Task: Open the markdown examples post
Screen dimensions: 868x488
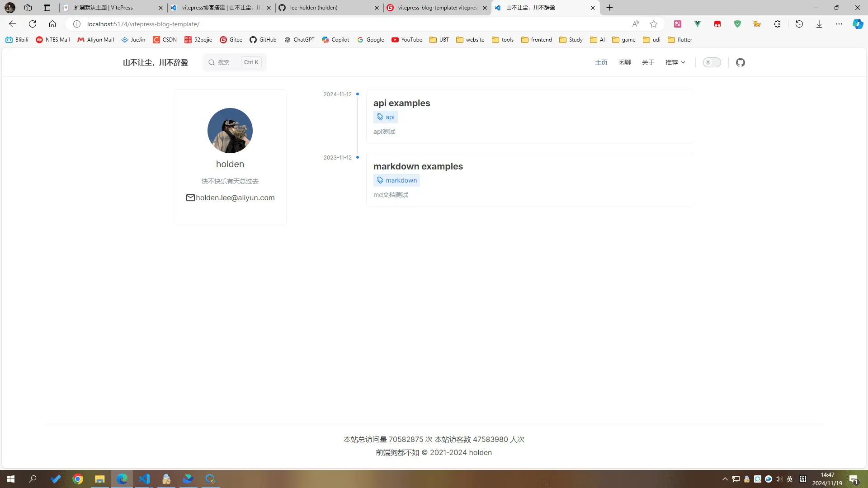Action: coord(418,166)
